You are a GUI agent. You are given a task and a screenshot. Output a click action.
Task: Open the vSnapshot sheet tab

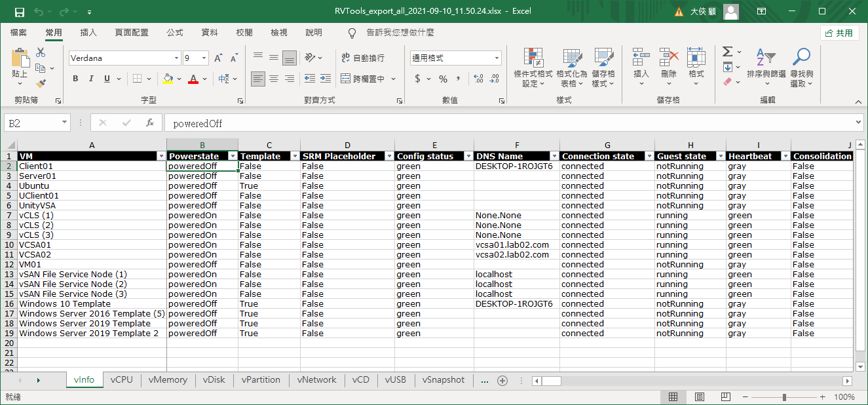pos(443,380)
